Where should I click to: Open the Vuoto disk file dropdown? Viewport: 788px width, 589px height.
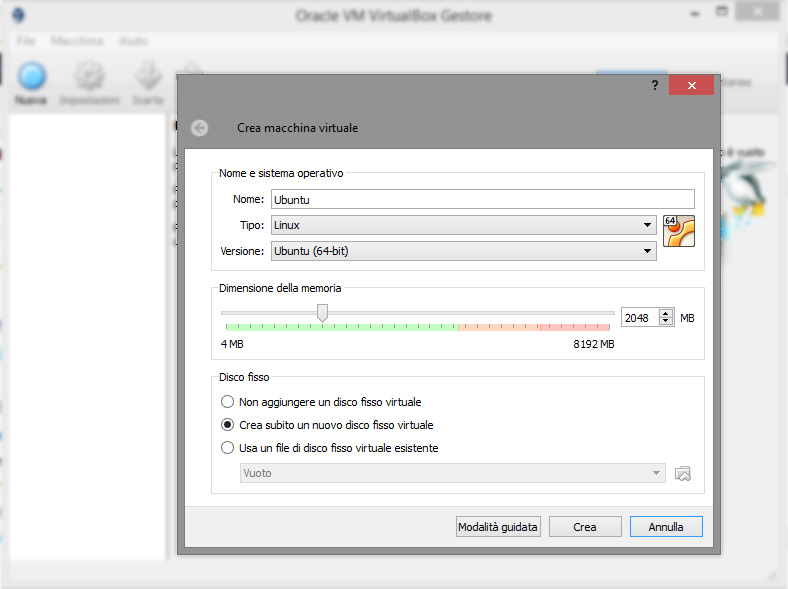pos(452,473)
